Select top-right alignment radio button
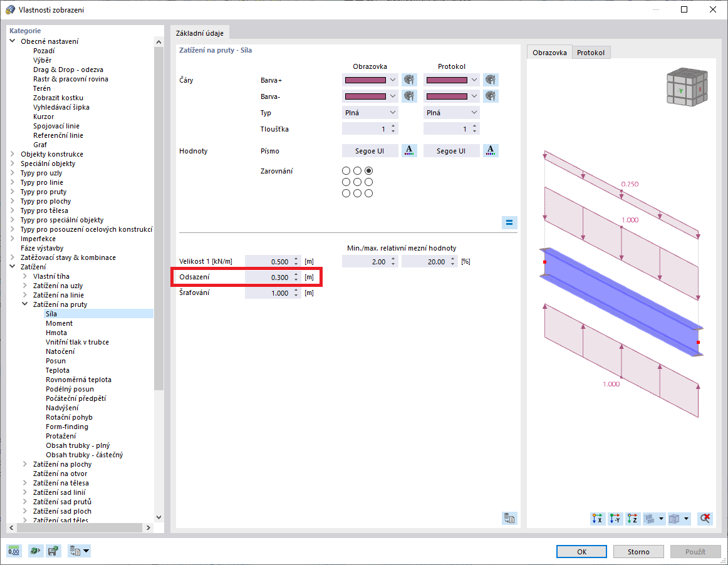 pyautogui.click(x=368, y=171)
